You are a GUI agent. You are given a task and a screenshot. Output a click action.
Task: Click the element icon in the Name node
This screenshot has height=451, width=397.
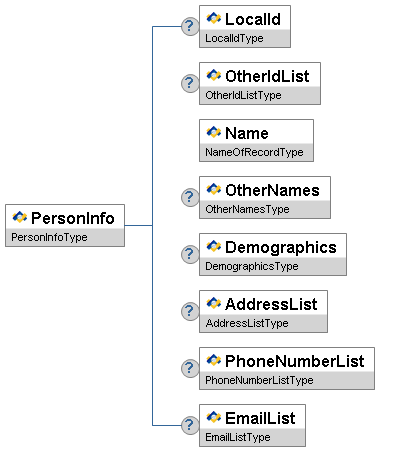coord(214,132)
